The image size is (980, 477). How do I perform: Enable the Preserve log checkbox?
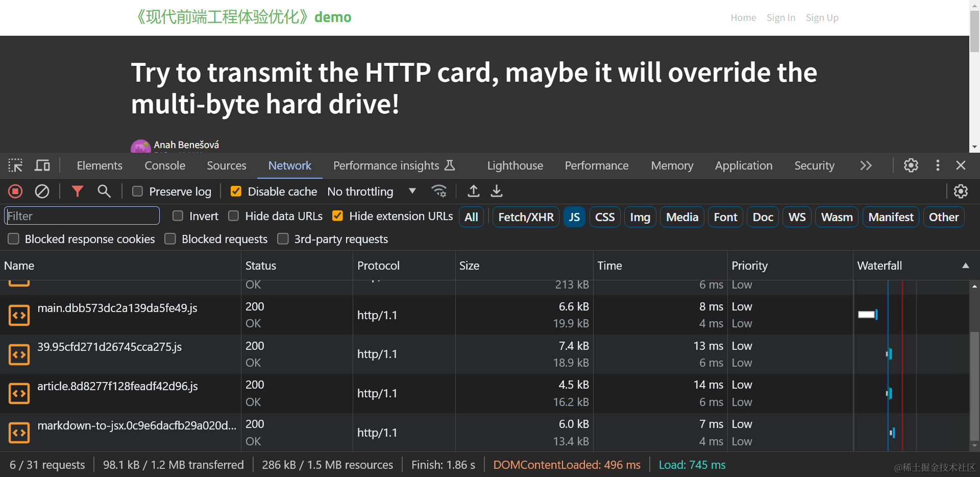[137, 192]
